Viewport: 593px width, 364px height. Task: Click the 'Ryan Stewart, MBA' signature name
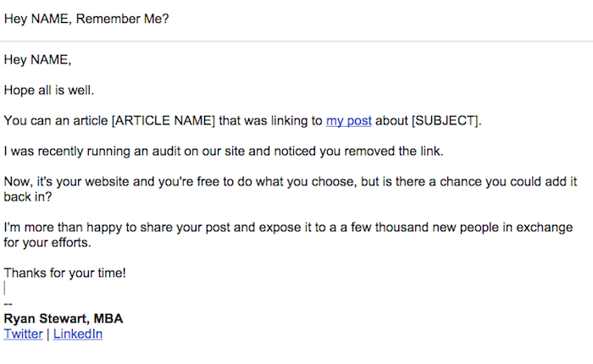coord(64,318)
